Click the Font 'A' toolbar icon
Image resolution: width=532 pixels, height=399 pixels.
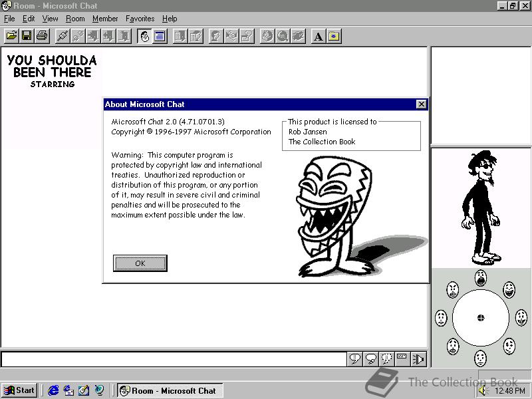click(x=319, y=36)
